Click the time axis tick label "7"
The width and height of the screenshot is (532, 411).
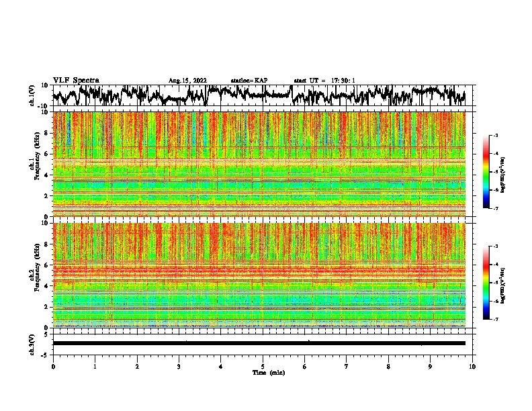[x=347, y=367]
